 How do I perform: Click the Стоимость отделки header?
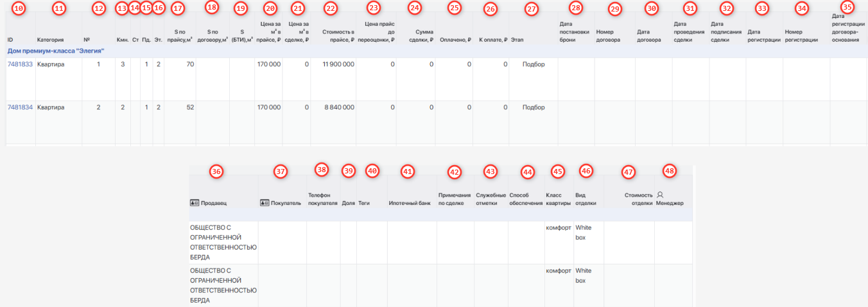click(x=638, y=198)
